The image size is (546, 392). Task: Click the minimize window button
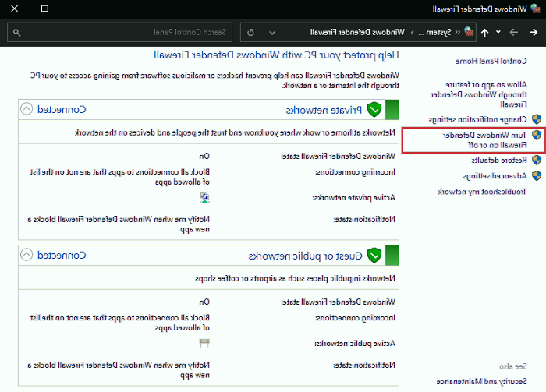click(74, 9)
